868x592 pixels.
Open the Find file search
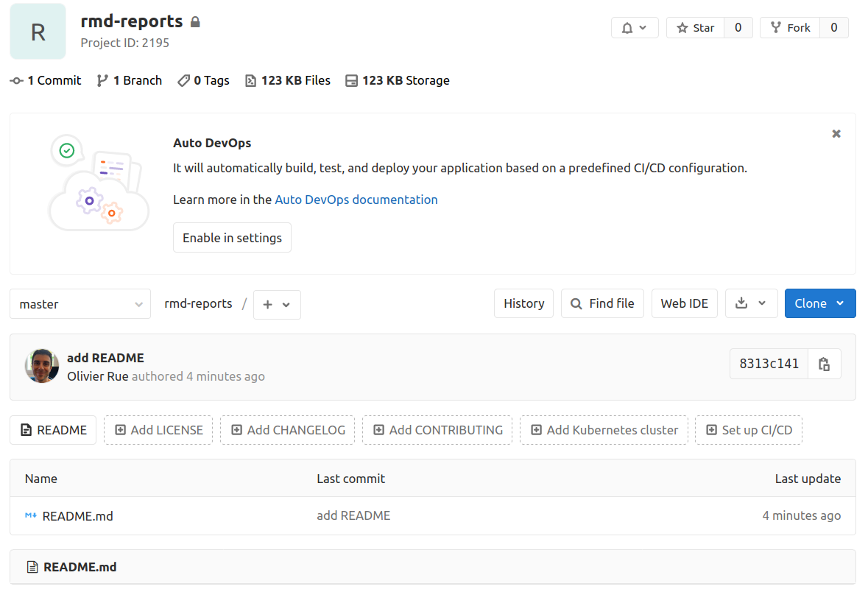[x=602, y=303]
